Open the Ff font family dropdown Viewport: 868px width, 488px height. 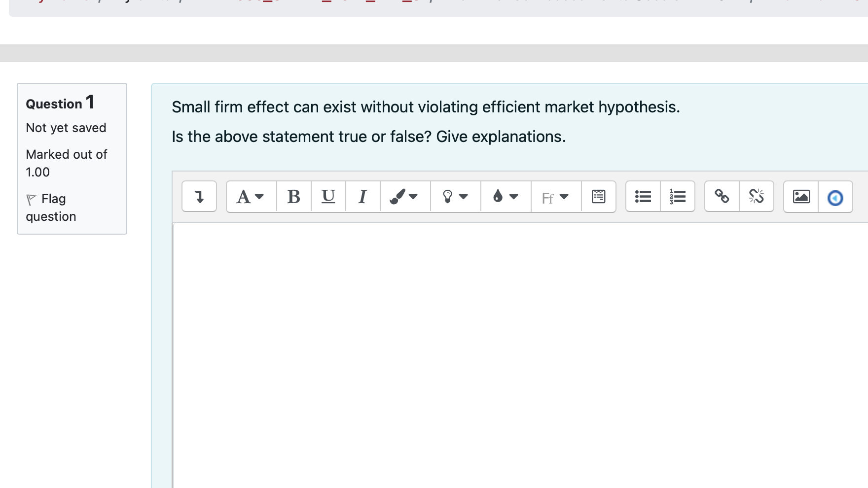pyautogui.click(x=554, y=197)
